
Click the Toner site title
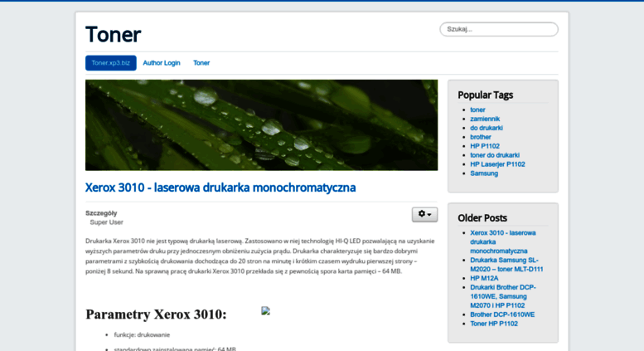pos(113,34)
